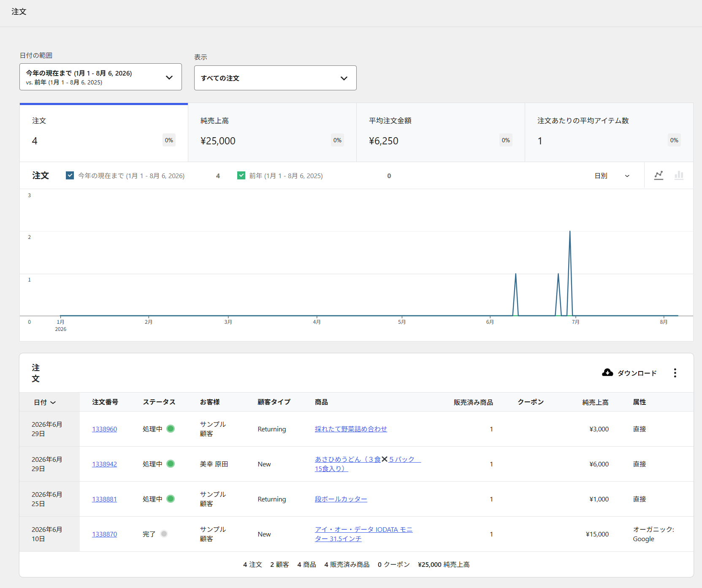The image size is (702, 588).
Task: Click the 完了 status text
Action: (149, 534)
